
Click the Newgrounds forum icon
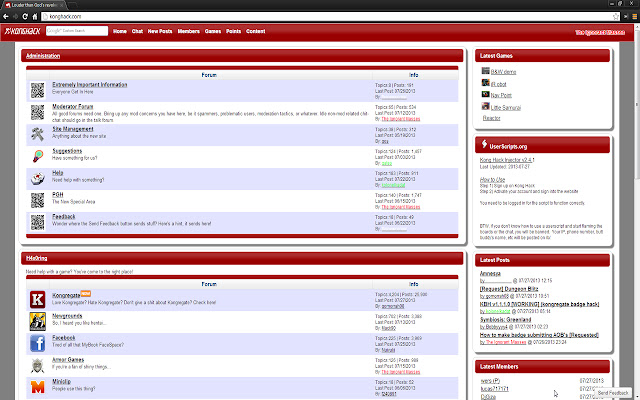pos(38,321)
